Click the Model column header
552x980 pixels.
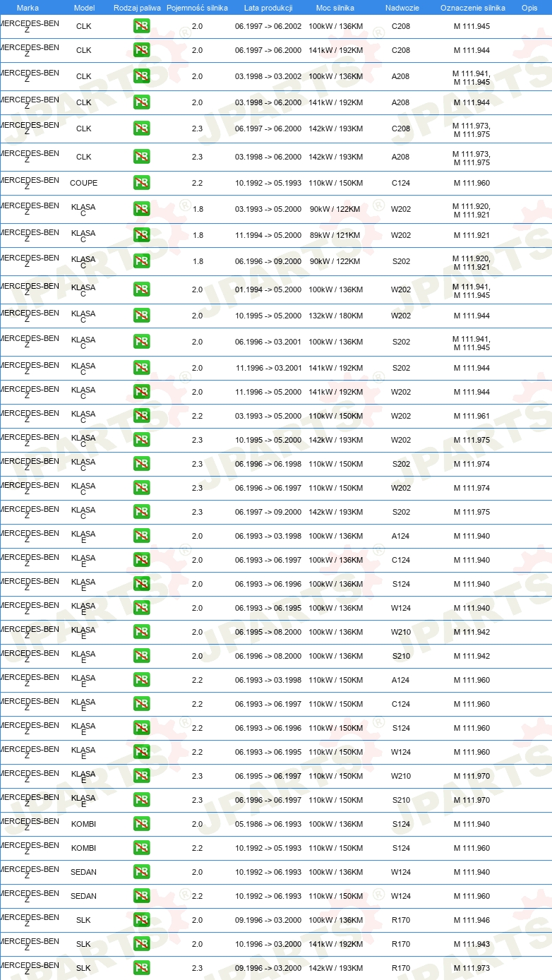pyautogui.click(x=84, y=8)
